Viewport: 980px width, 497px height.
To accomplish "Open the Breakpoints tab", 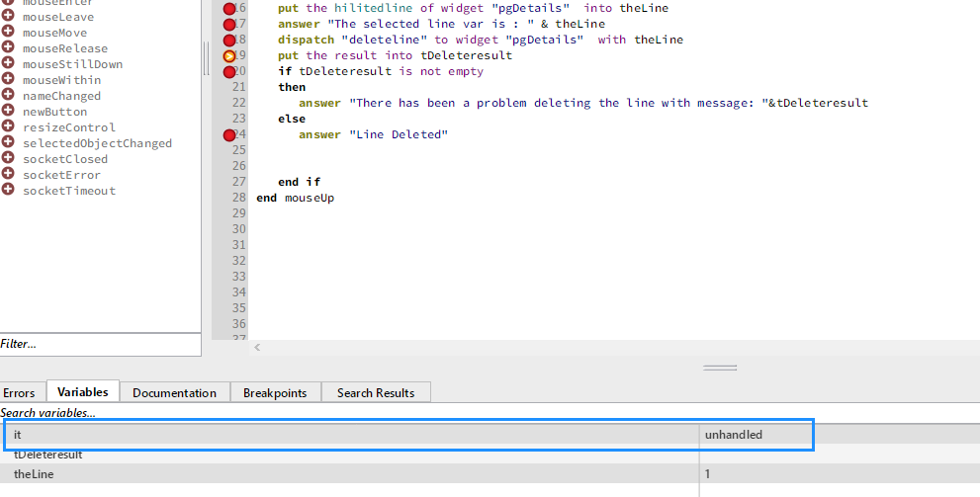I will click(275, 393).
